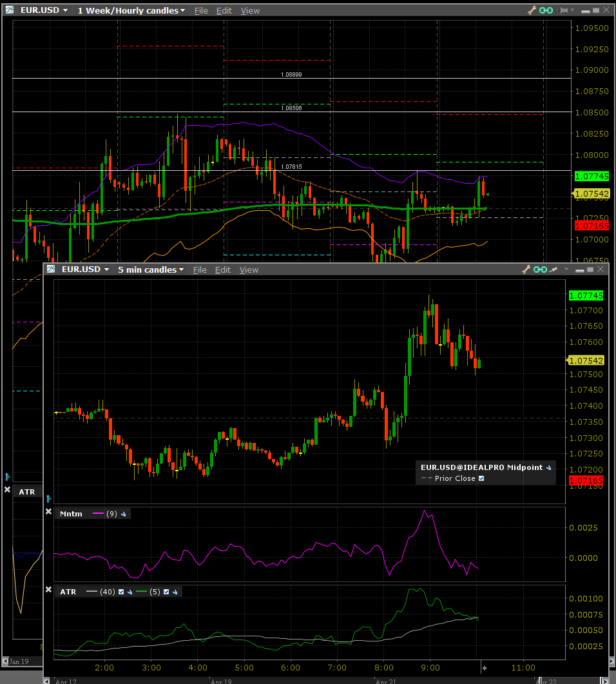
Task: Expand small arrow dropdown beside hourly pin icon
Action: tap(572, 10)
